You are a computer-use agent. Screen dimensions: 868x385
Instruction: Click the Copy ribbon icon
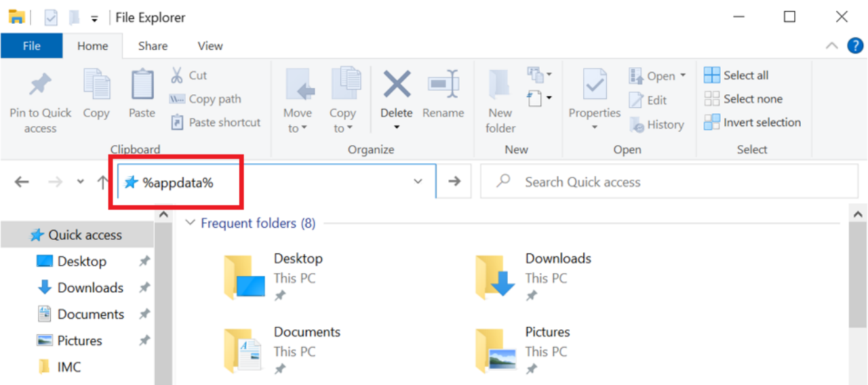[96, 85]
